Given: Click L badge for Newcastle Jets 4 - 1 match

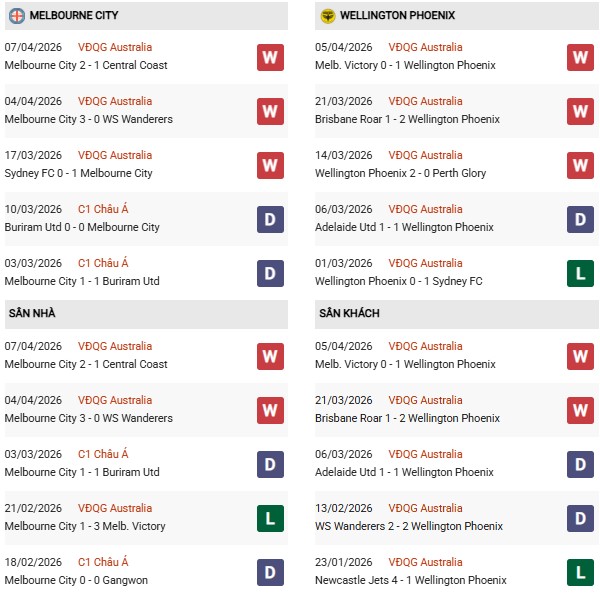Looking at the screenshot, I should [581, 572].
